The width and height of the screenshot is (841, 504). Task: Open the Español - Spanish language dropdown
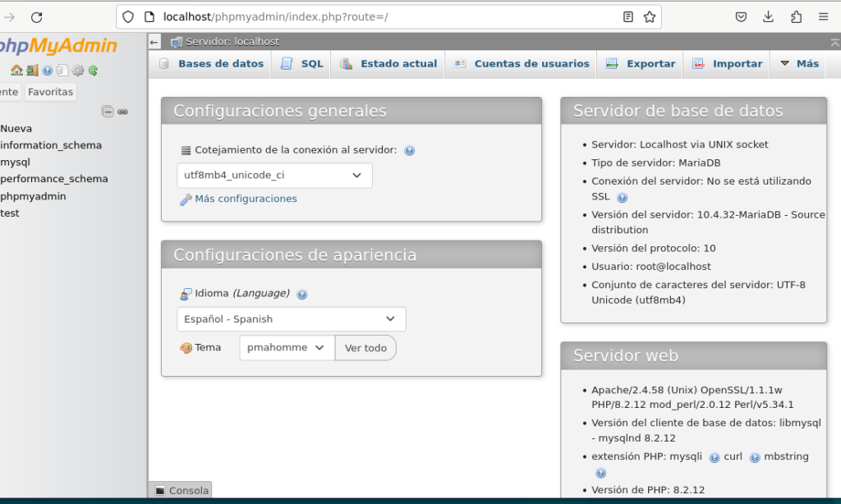(x=291, y=318)
